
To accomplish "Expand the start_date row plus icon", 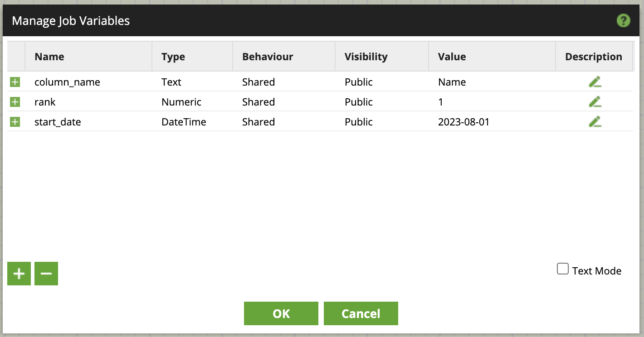I will 15,122.
